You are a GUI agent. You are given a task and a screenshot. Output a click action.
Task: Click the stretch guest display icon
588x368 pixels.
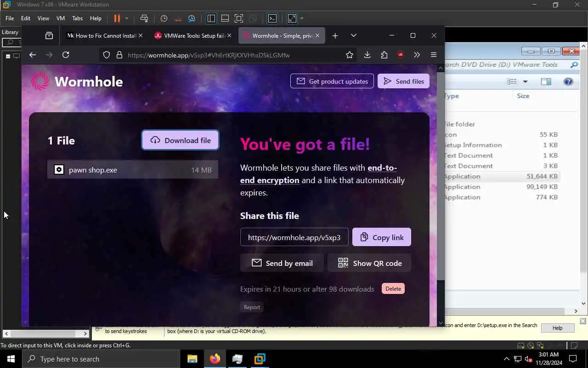292,18
